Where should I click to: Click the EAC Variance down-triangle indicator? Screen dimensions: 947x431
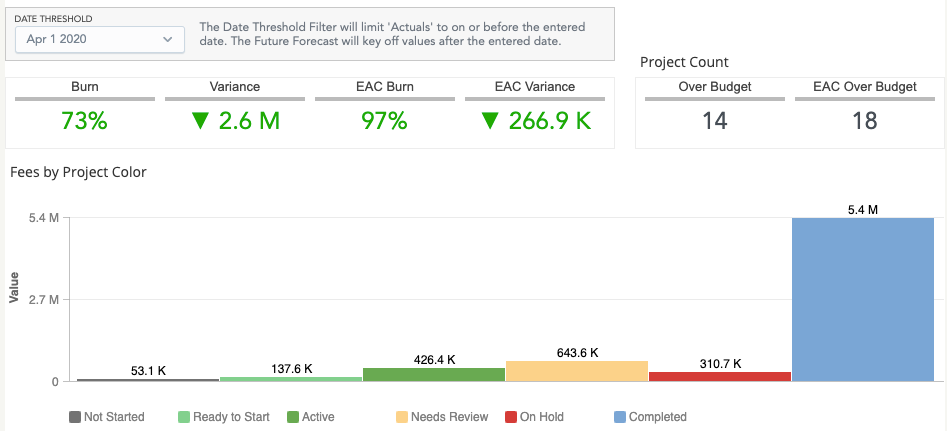490,121
